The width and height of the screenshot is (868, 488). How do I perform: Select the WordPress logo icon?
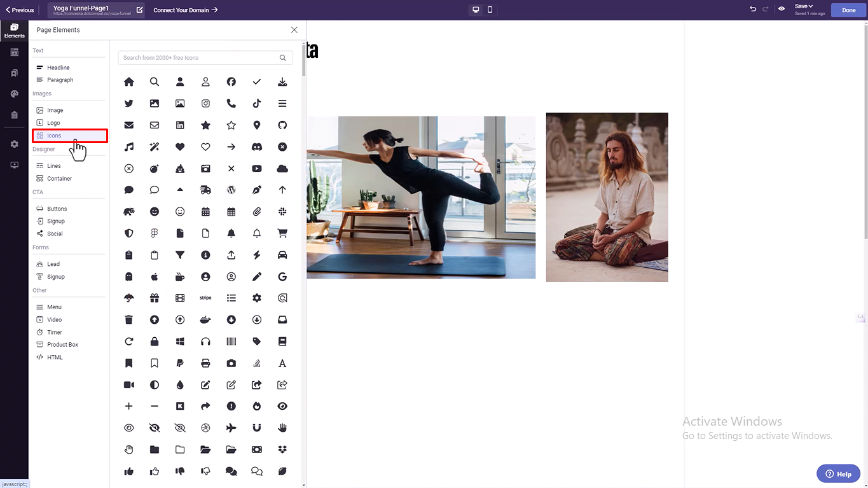[x=231, y=190]
